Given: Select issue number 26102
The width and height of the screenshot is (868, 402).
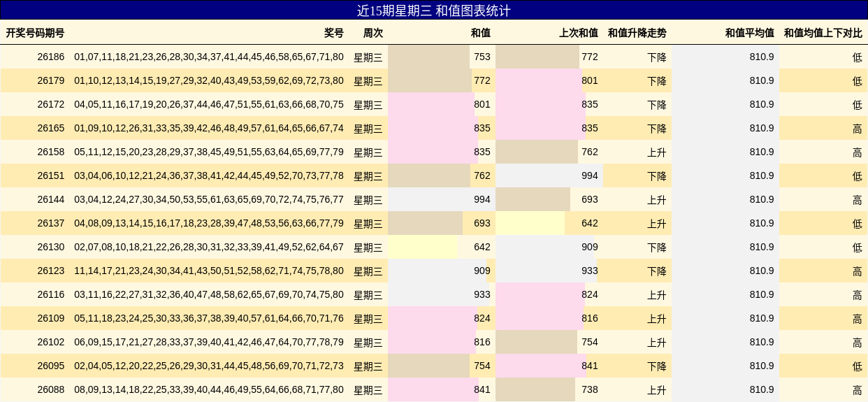Looking at the screenshot, I should tap(51, 342).
